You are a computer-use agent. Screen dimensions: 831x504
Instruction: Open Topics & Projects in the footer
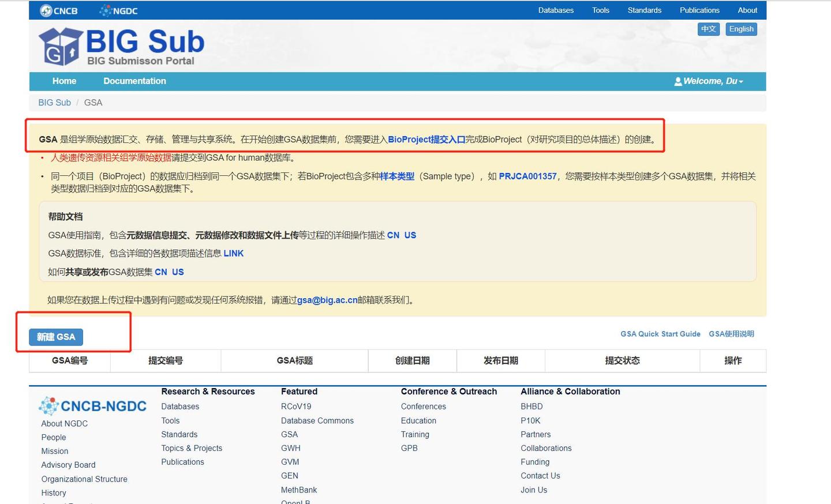[x=192, y=448]
